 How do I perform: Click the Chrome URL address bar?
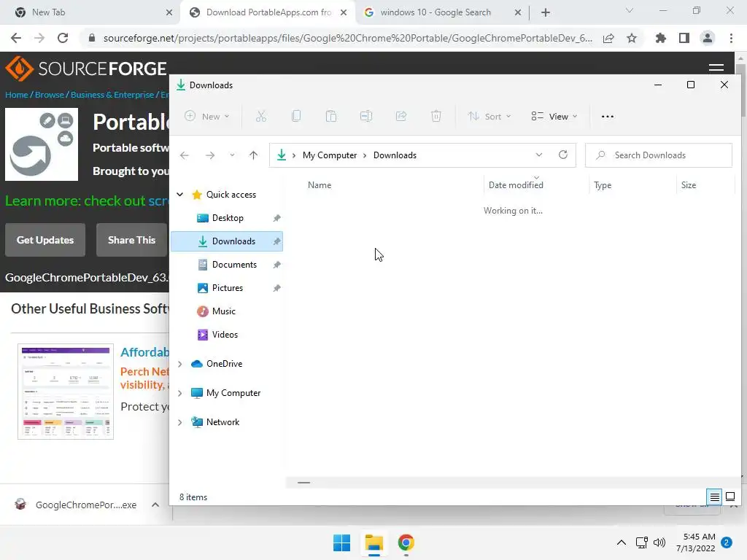348,38
